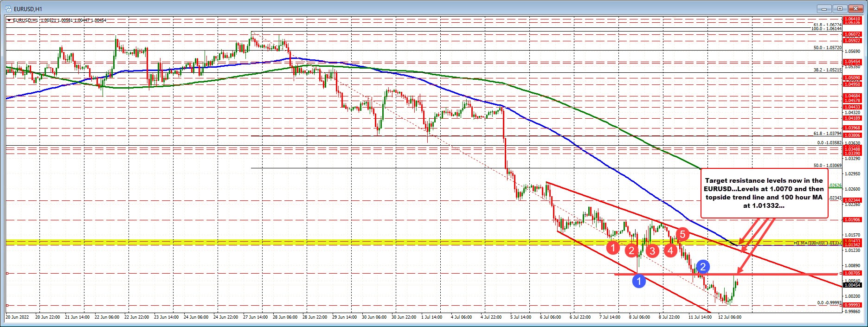This screenshot has height=327, width=868.
Task: Click blue circle marker number 1
Action: click(x=639, y=281)
